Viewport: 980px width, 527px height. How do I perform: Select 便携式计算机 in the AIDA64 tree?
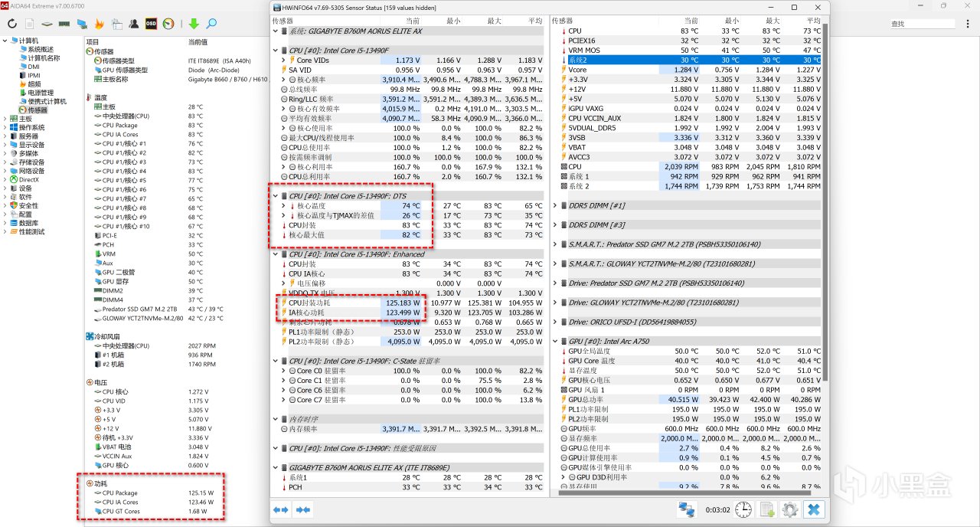42,101
